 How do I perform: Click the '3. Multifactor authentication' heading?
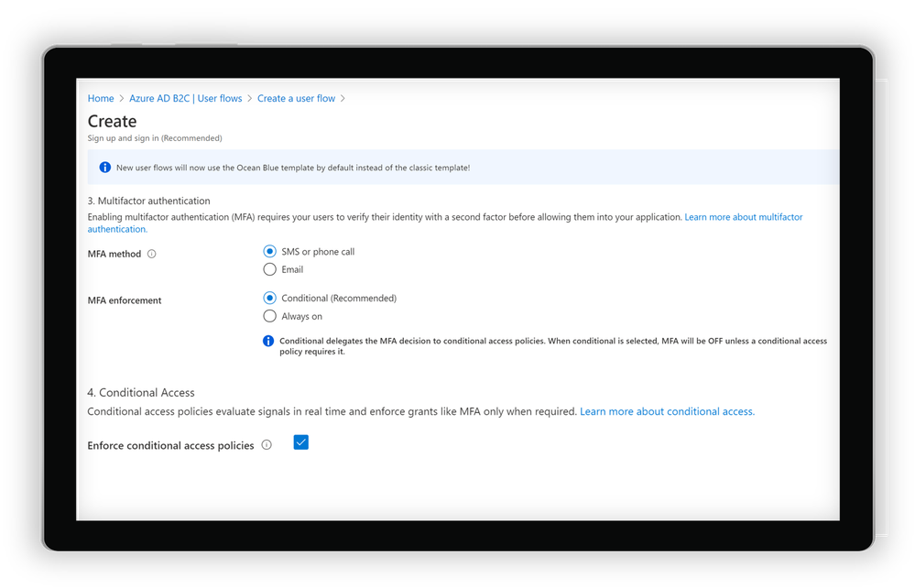click(x=148, y=201)
